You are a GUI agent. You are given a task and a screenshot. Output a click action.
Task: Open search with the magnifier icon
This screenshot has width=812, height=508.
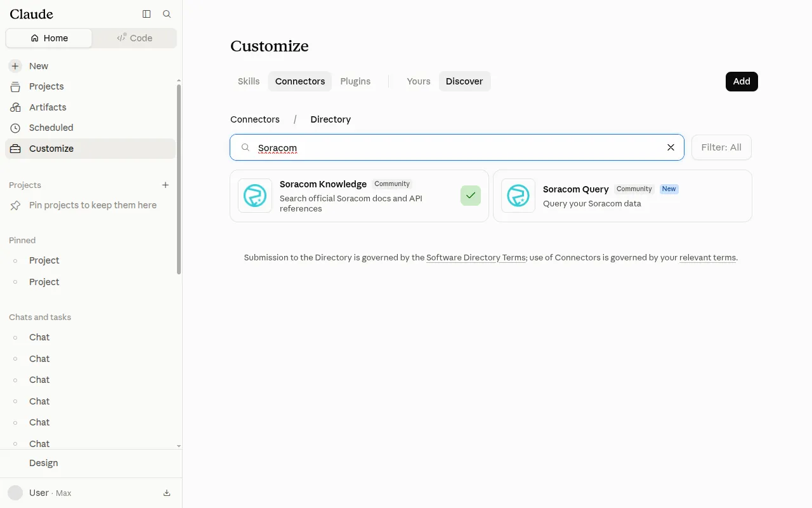tap(167, 14)
